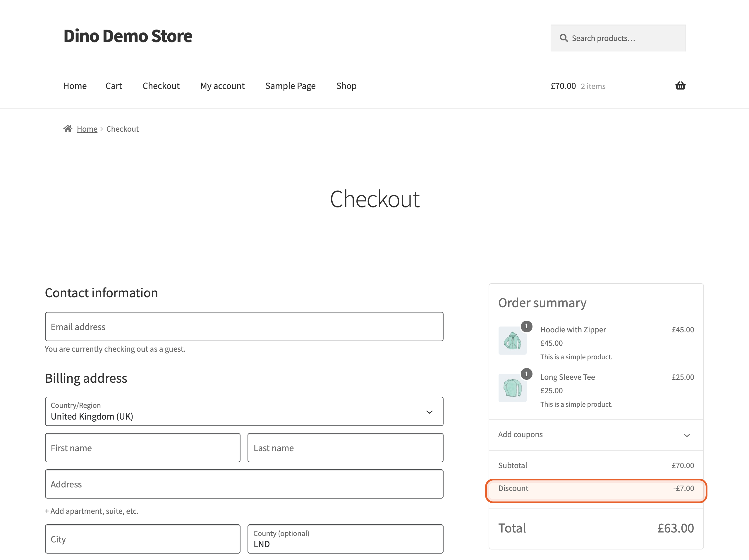Click the Subtotal £70.00 amount
Image resolution: width=749 pixels, height=560 pixels.
[x=683, y=465]
